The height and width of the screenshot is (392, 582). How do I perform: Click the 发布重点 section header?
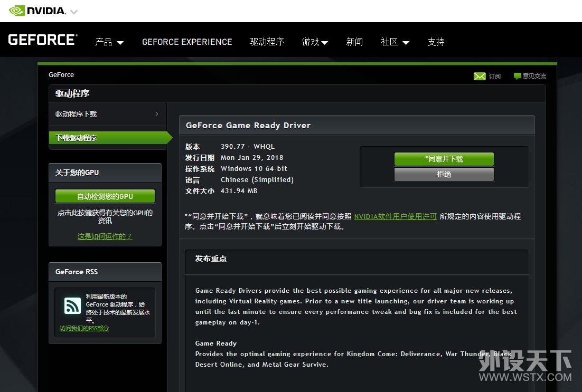[x=211, y=259]
